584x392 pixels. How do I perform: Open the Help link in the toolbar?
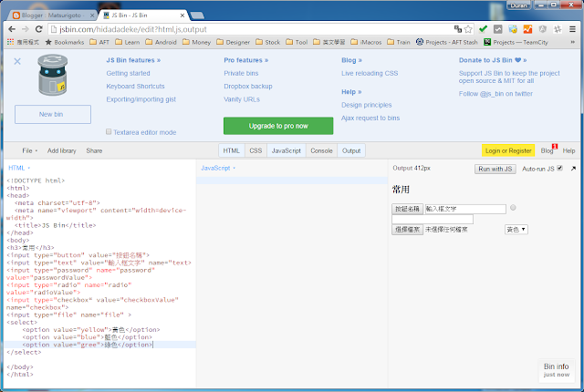[x=568, y=150]
